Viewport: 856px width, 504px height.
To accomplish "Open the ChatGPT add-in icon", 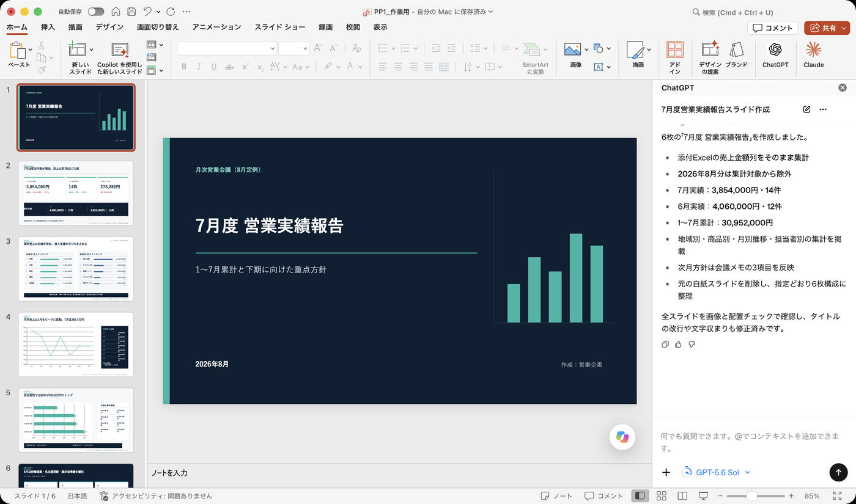I will [775, 54].
